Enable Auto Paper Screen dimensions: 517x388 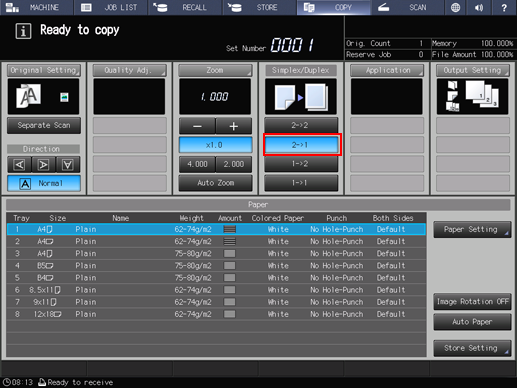(472, 322)
